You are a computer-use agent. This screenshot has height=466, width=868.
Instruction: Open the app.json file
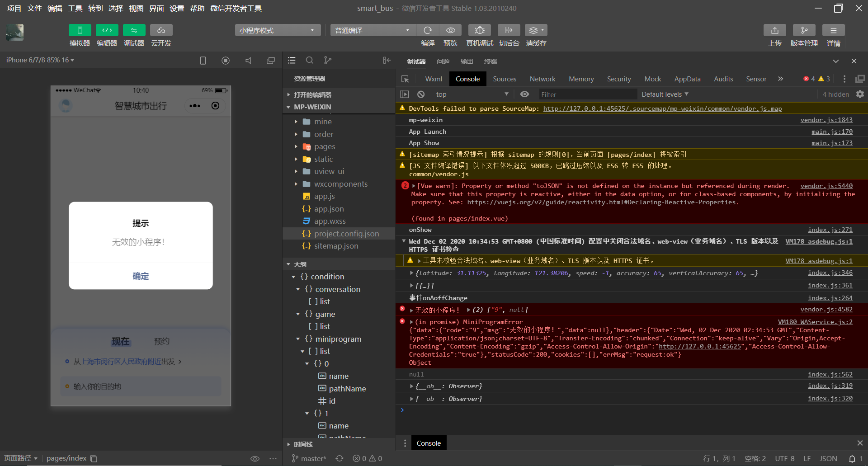point(339,209)
